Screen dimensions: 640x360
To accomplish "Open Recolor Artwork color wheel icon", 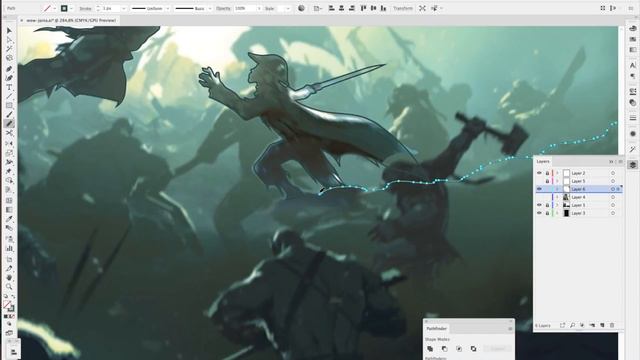I will [x=301, y=8].
